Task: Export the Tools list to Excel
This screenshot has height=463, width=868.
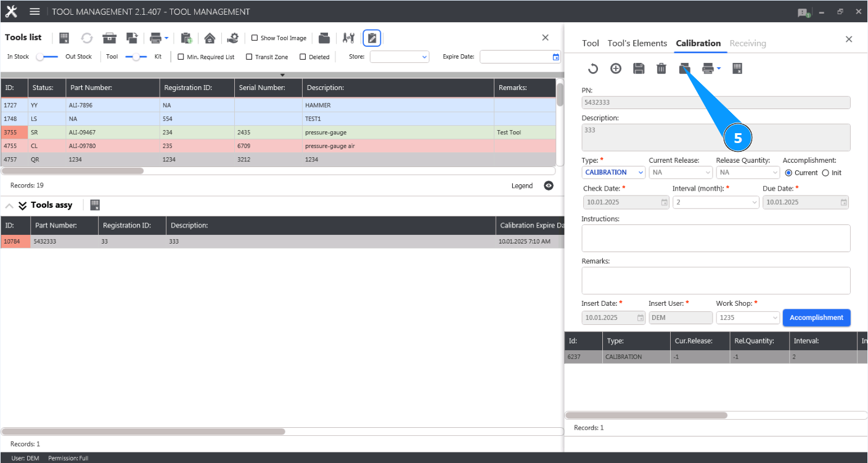Action: coord(64,38)
